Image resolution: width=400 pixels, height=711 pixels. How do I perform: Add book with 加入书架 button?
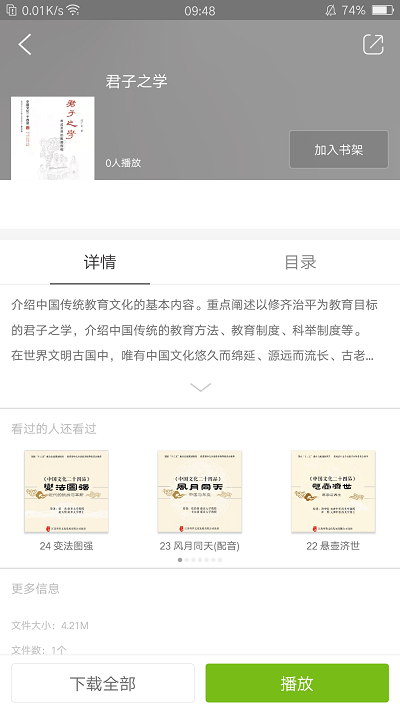[339, 150]
